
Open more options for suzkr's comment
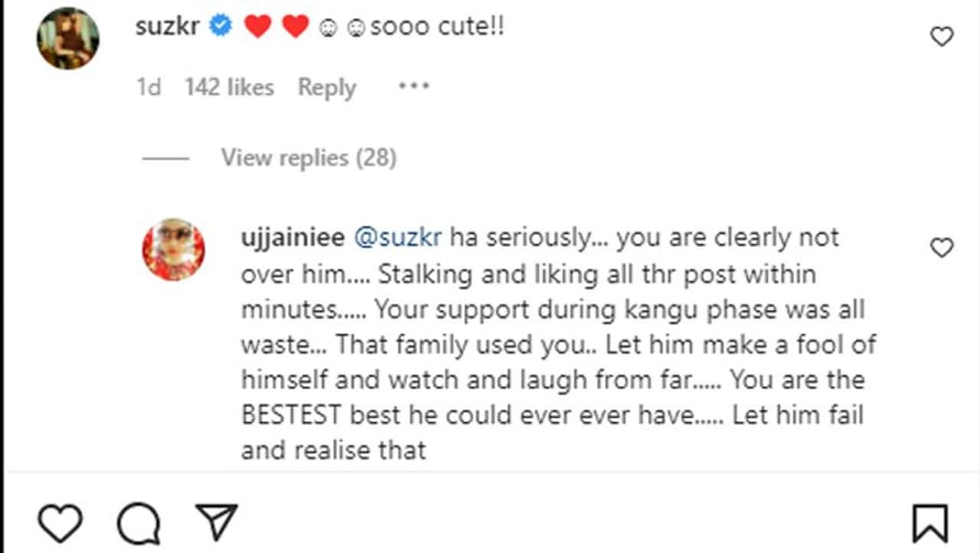point(413,87)
